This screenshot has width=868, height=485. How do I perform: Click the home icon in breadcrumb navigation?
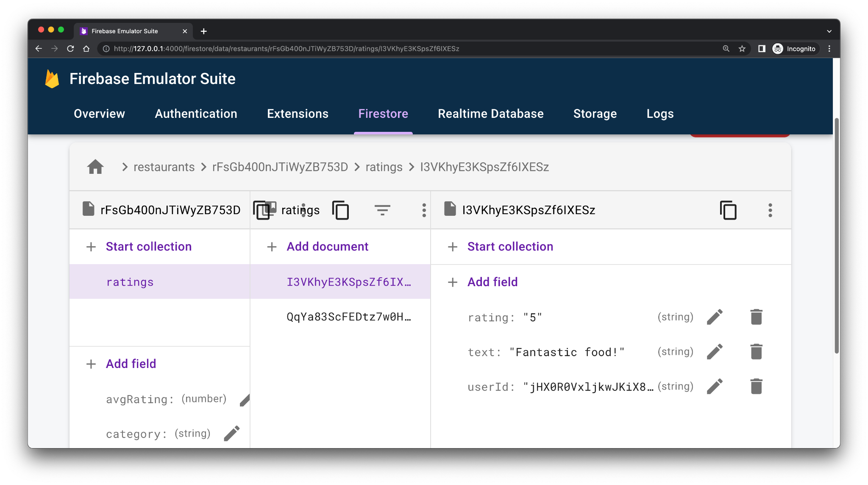95,167
